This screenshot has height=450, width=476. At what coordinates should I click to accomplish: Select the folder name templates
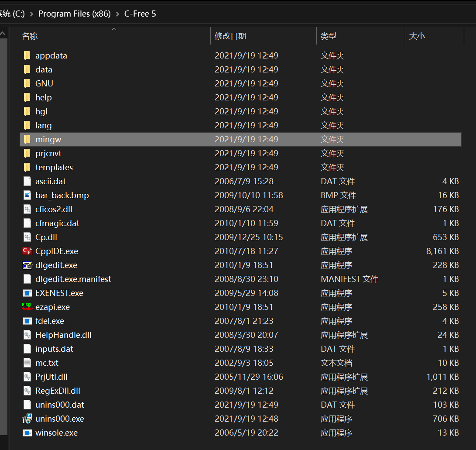click(x=54, y=167)
